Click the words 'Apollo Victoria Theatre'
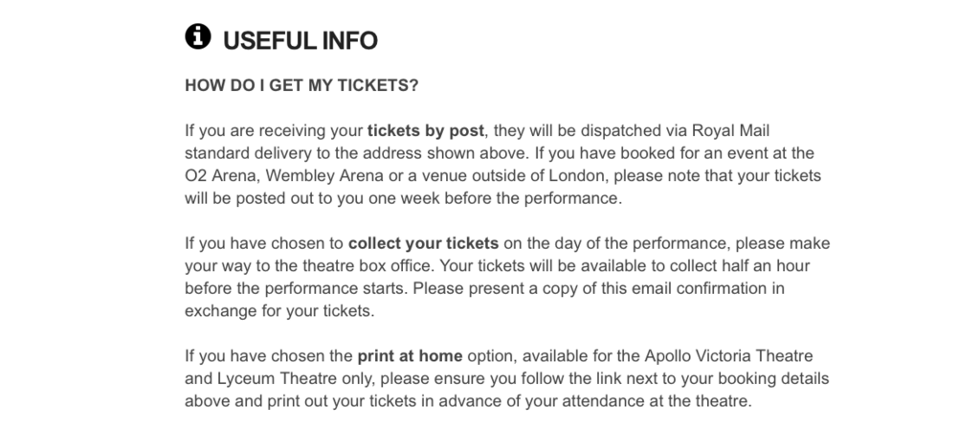 (x=728, y=356)
